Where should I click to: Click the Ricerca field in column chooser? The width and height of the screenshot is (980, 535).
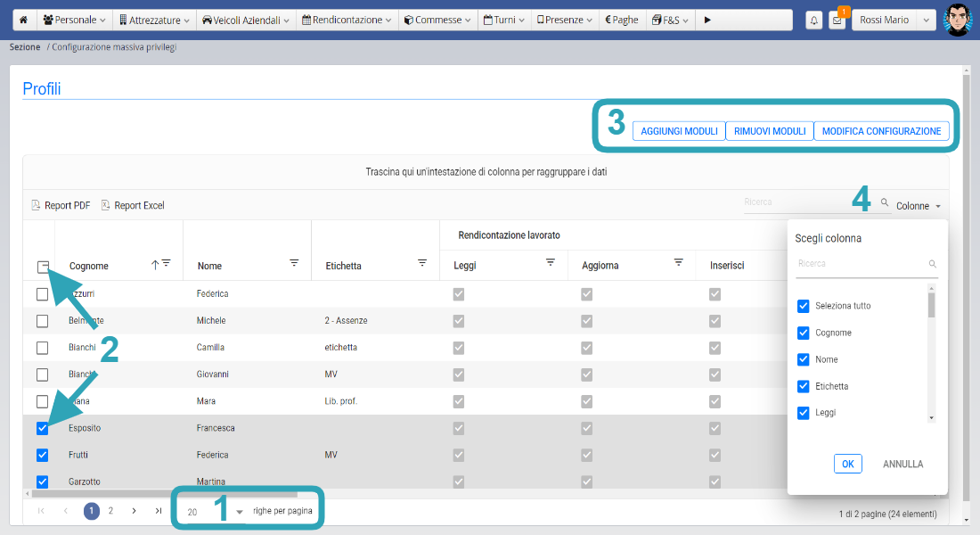(x=860, y=264)
